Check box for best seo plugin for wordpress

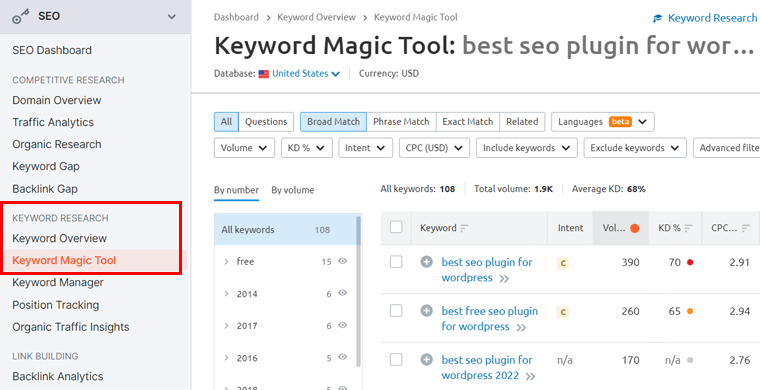(x=396, y=262)
